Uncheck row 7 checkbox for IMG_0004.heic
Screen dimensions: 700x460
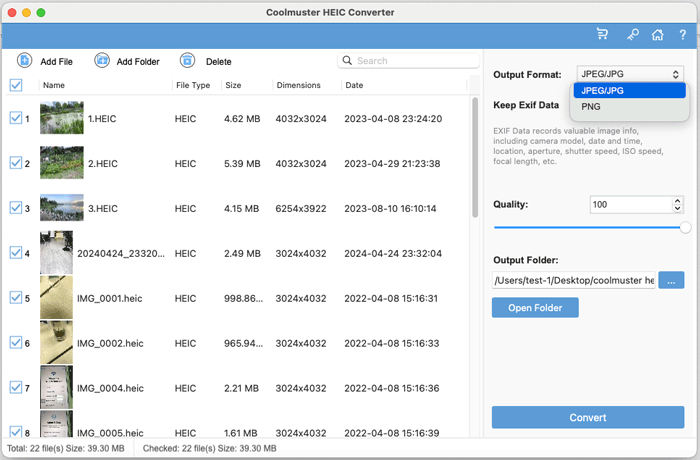(x=16, y=387)
